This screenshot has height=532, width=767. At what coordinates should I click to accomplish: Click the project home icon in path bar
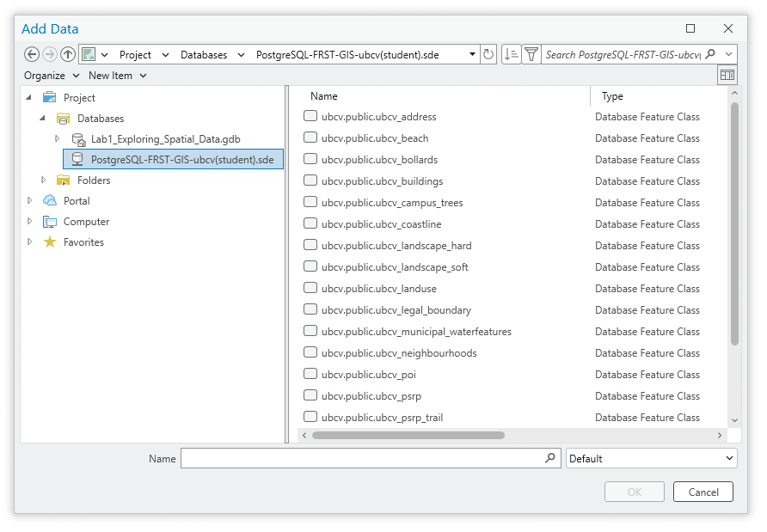(x=89, y=54)
